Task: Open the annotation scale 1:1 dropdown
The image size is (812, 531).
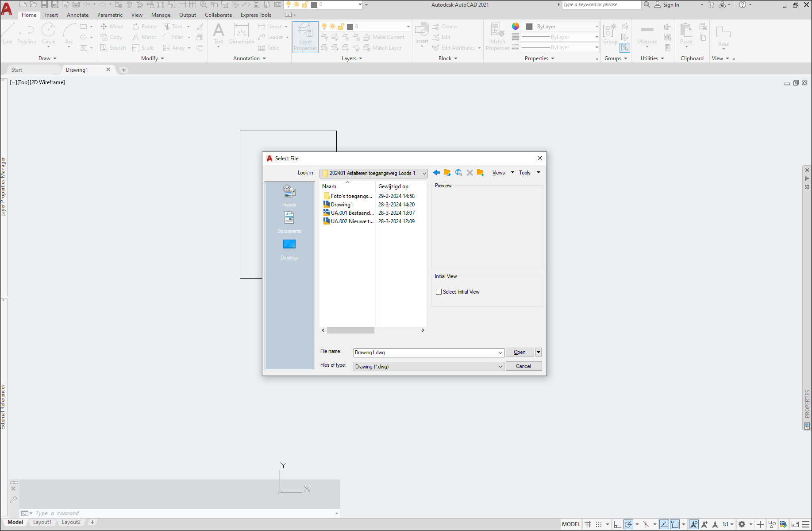Action: tap(728, 524)
